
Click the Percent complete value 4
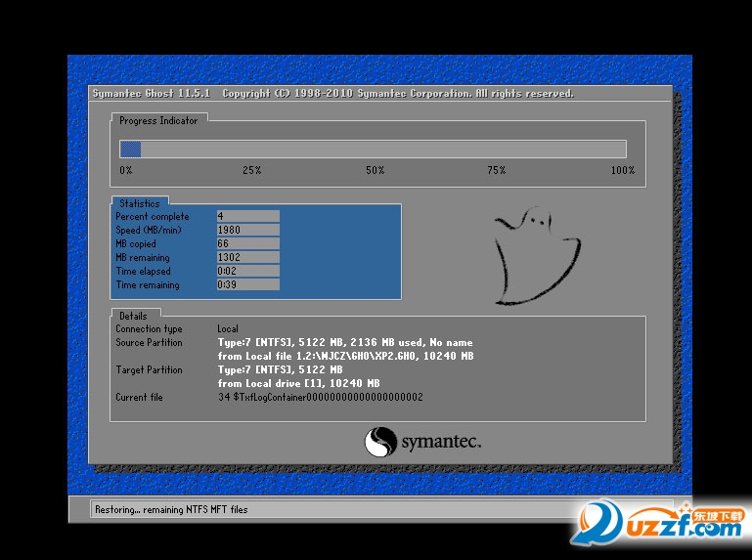(248, 216)
